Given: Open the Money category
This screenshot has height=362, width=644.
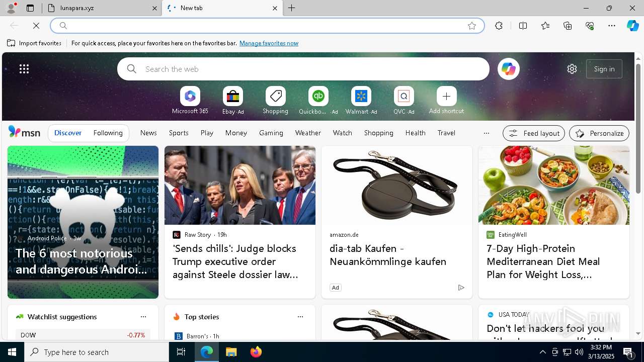Looking at the screenshot, I should tap(236, 133).
